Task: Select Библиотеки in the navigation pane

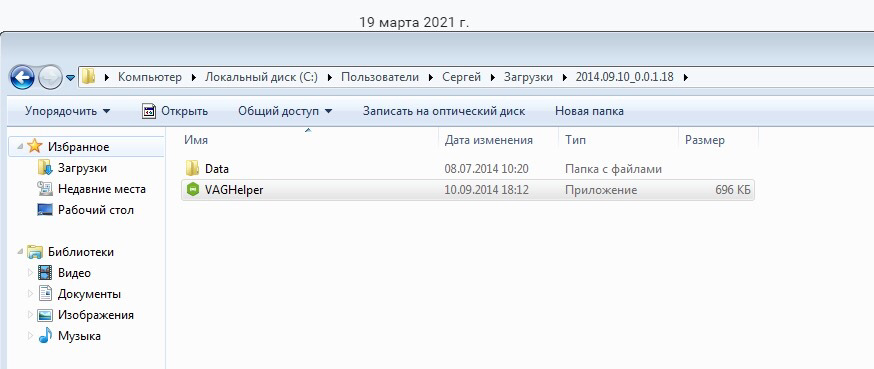Action: [x=81, y=252]
